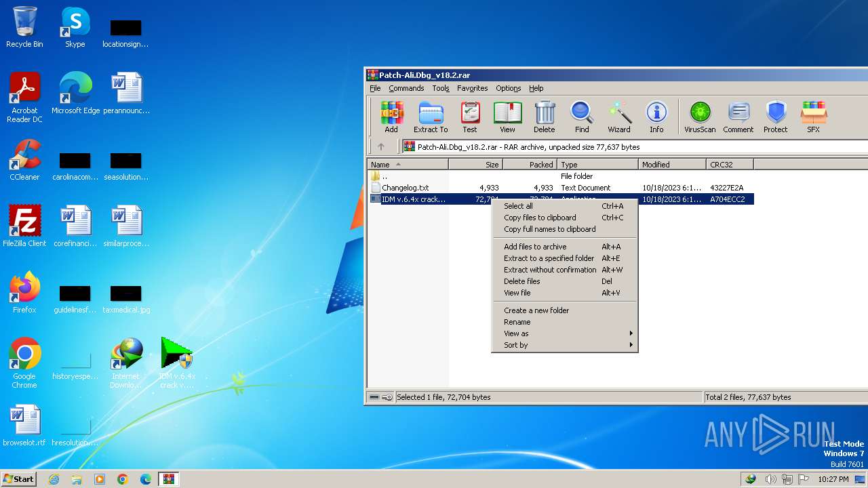
Task: Click the archive path address field
Action: (634, 146)
